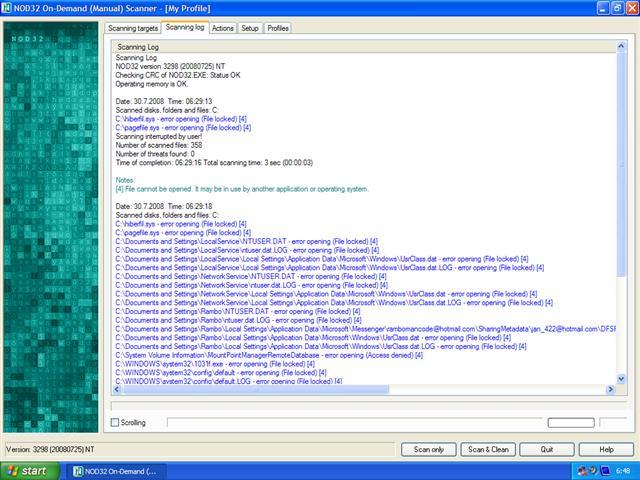Click the blue monitor tray icon
The image size is (640, 480).
(605, 471)
